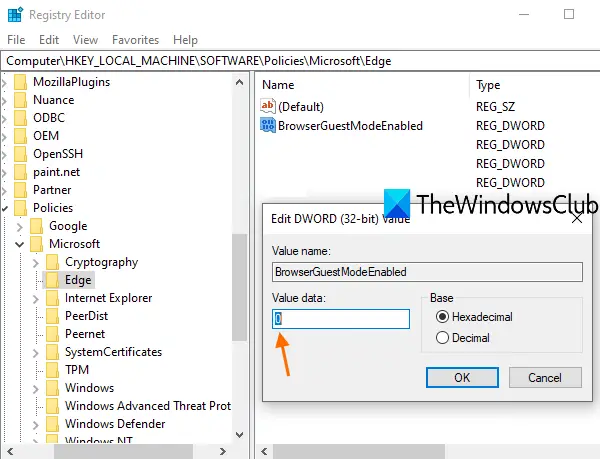600x459 pixels.
Task: Click the PeerDist folder icon
Action: coord(52,316)
